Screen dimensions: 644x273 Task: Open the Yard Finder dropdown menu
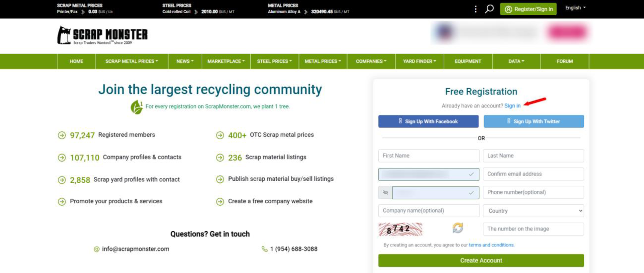[x=419, y=61]
